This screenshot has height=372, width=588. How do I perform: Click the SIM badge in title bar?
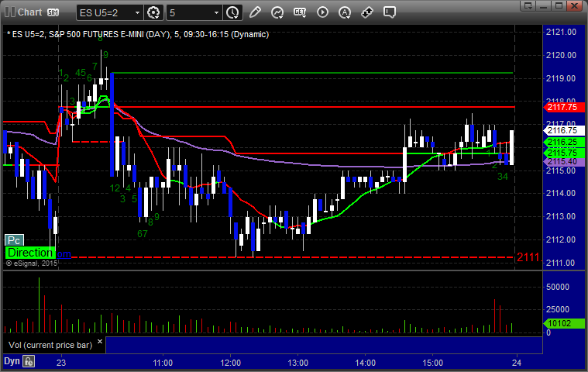(53, 12)
